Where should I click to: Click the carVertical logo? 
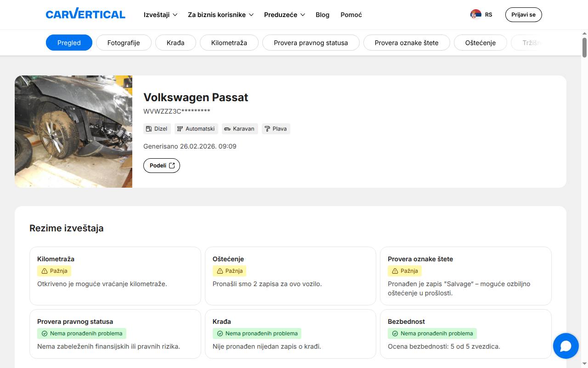85,14
